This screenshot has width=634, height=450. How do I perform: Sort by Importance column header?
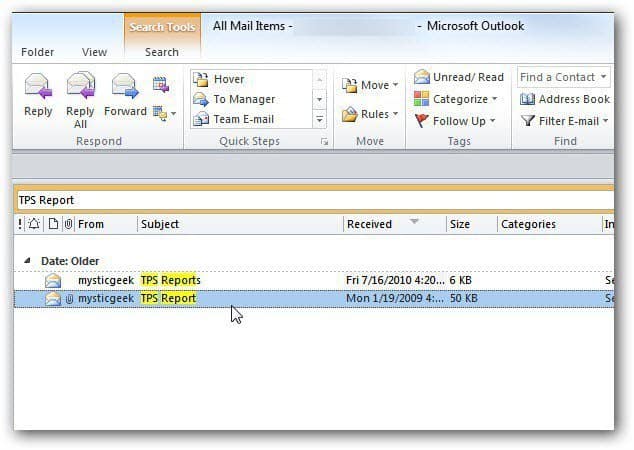[20, 224]
